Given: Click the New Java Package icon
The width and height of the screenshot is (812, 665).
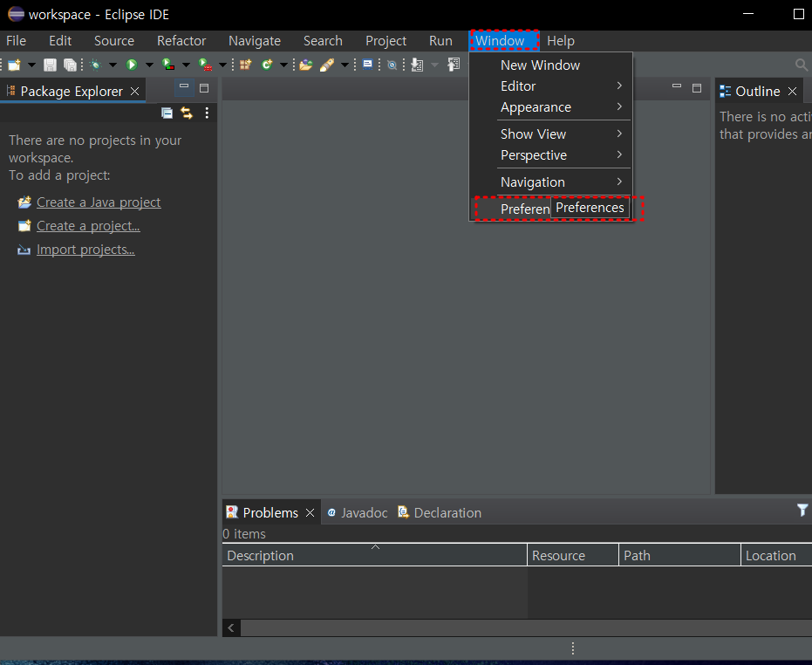Looking at the screenshot, I should 245,65.
